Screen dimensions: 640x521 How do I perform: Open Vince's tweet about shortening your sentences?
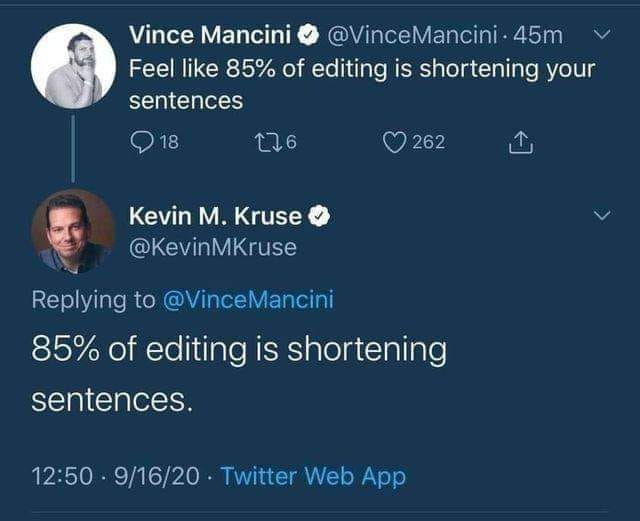(361, 85)
